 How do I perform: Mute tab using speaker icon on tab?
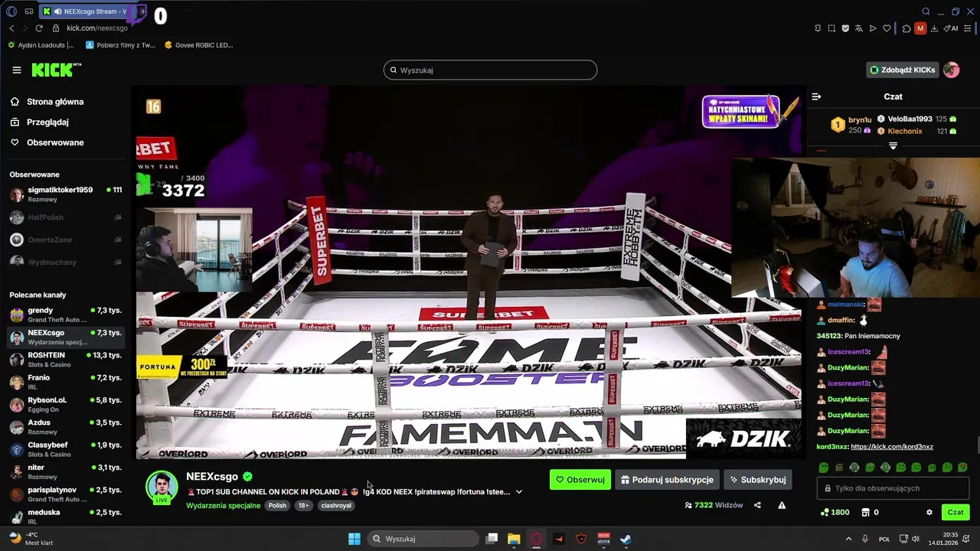[x=58, y=11]
